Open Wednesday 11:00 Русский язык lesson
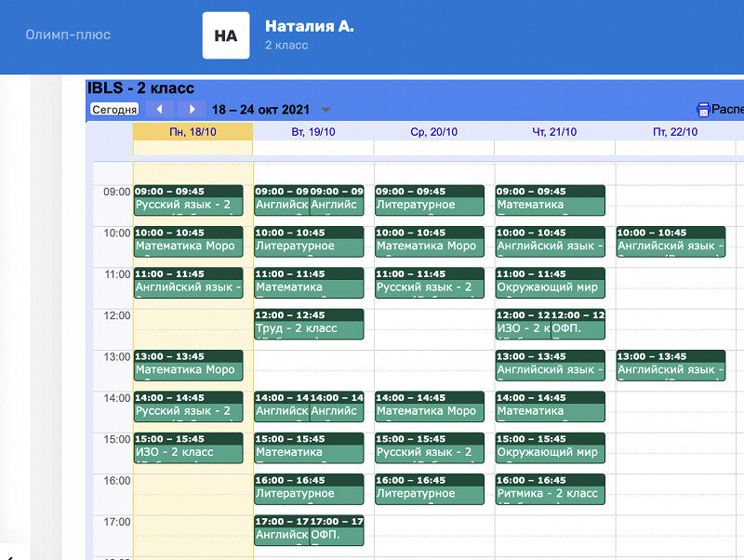The image size is (744, 560). (x=430, y=283)
